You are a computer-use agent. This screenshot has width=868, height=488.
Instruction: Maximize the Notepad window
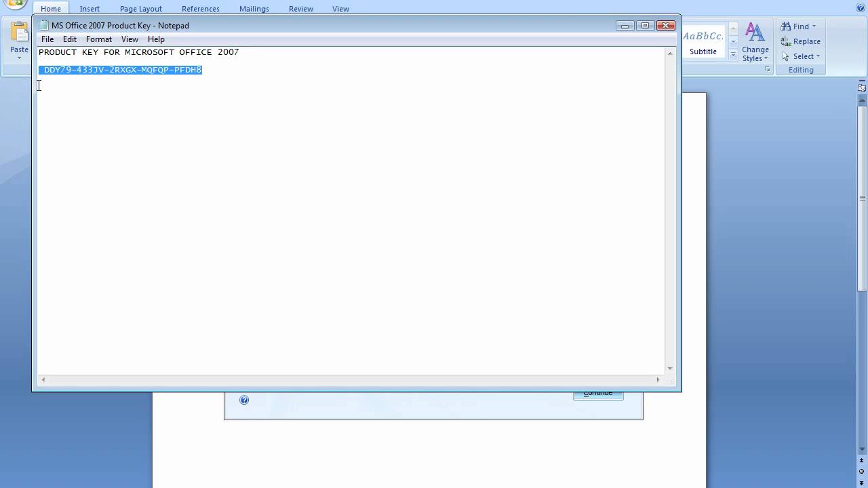645,26
